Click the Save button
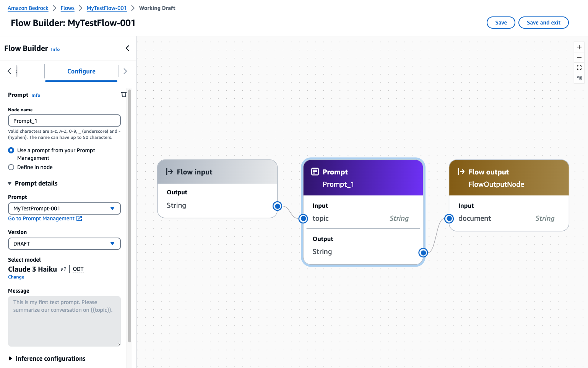Screen dimensions: 588x368 point(501,23)
